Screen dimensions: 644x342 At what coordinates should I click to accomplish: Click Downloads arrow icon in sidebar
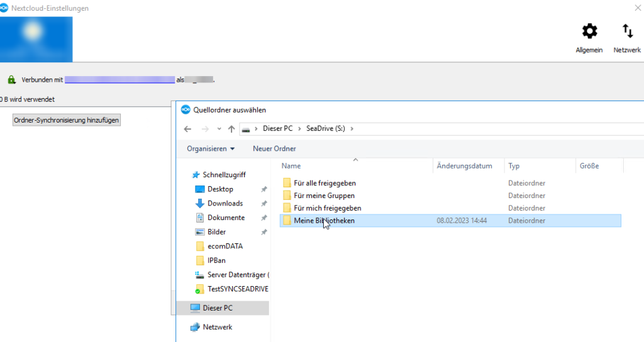[199, 203]
